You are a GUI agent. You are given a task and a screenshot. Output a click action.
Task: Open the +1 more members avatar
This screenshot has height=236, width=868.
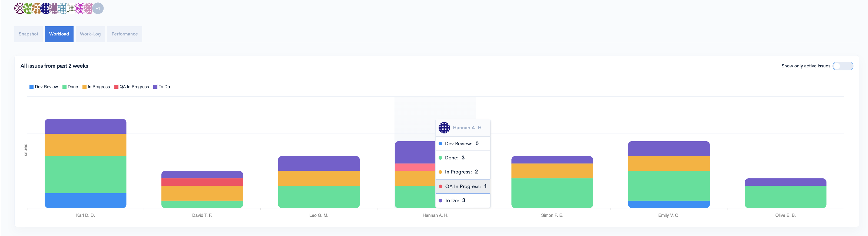click(x=98, y=8)
